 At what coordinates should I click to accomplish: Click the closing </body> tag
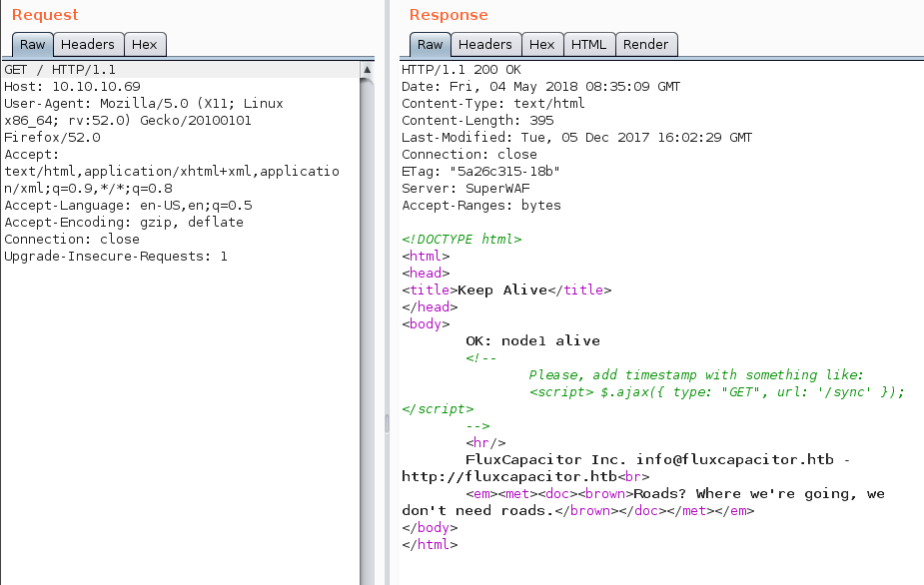(430, 528)
